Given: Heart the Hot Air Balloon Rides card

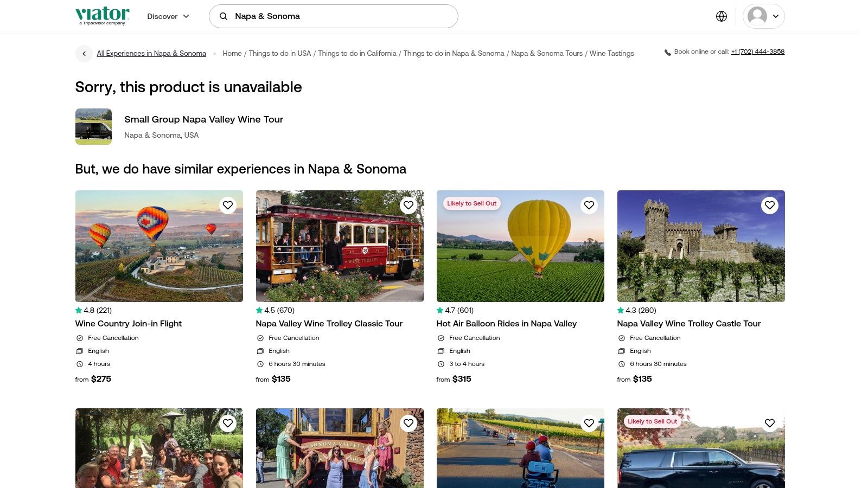Looking at the screenshot, I should [589, 206].
